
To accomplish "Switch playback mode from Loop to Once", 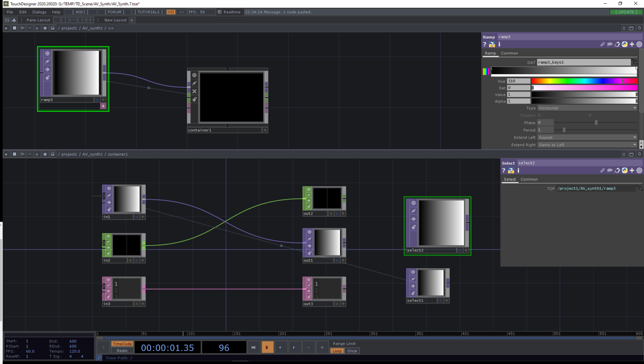I will [352, 351].
